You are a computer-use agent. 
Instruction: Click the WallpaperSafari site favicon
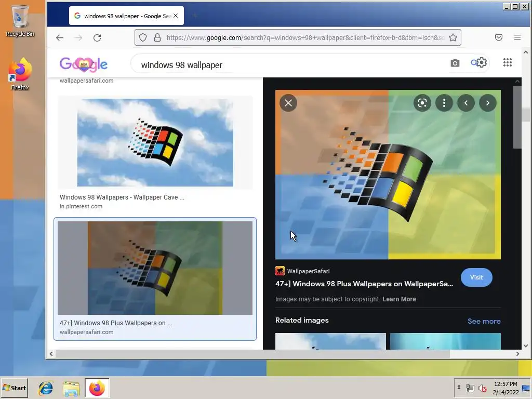(x=280, y=271)
